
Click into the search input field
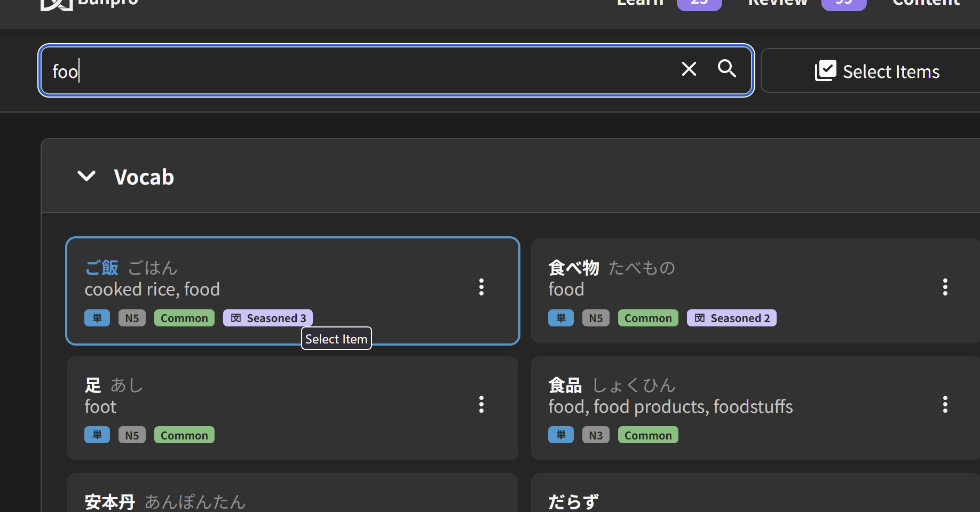(x=363, y=71)
